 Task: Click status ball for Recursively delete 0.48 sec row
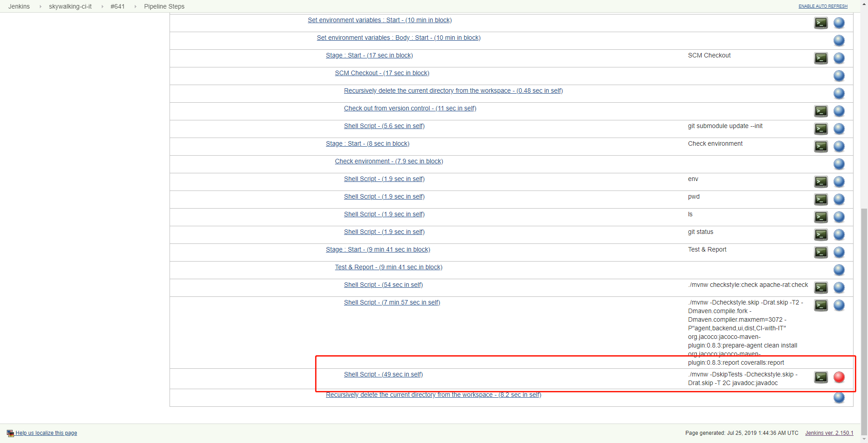[839, 94]
